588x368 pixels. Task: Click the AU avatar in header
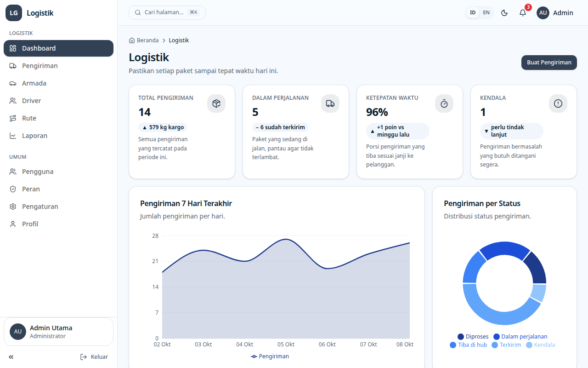coord(543,13)
